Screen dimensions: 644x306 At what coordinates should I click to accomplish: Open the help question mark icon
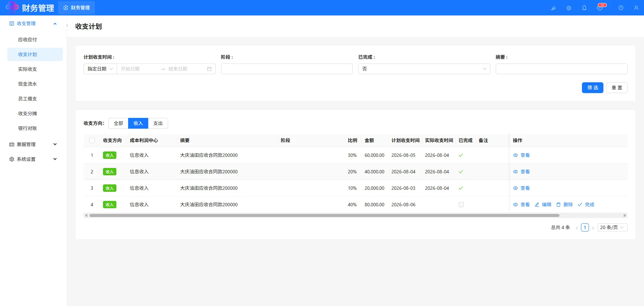tap(621, 8)
